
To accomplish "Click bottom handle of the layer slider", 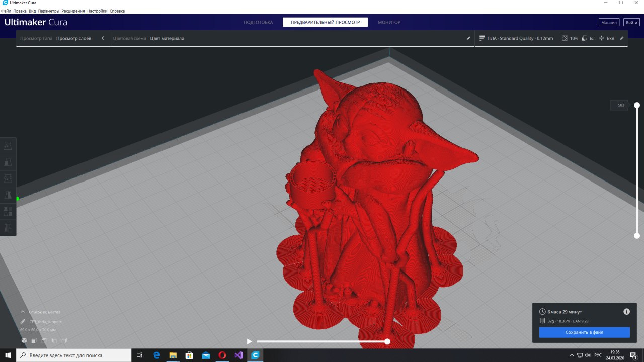I will point(637,236).
